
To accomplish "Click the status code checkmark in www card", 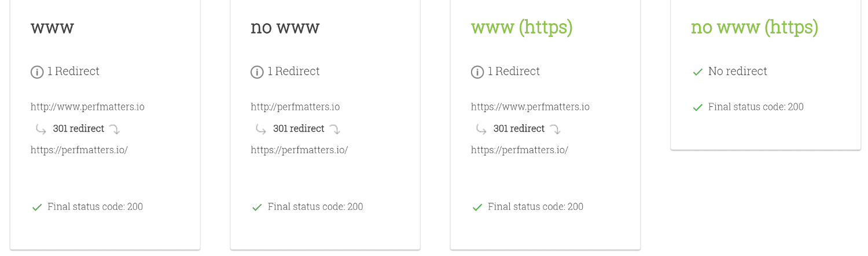I will 37,207.
